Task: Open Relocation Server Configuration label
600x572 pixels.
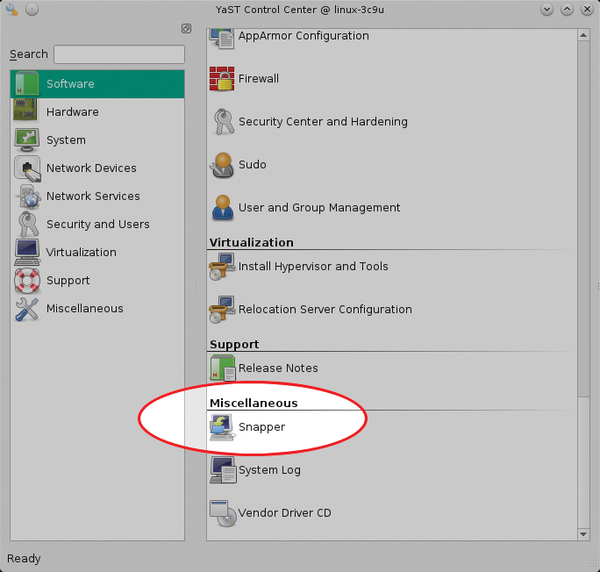Action: [325, 309]
